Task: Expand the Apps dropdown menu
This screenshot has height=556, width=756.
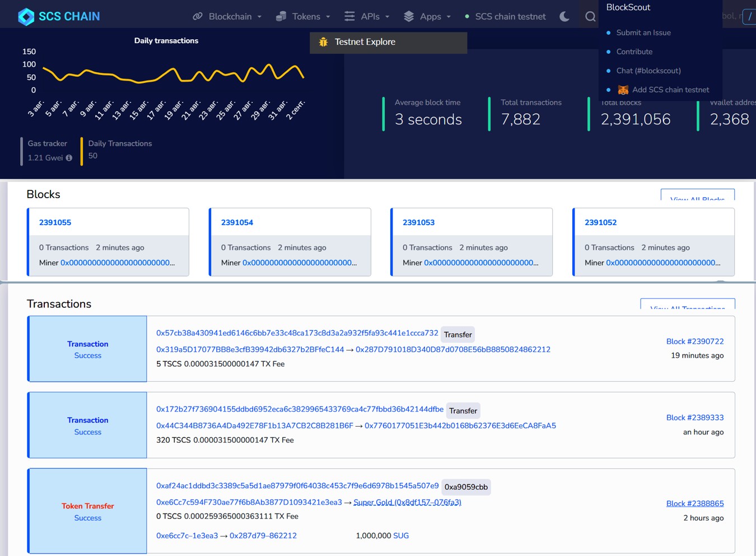Action: tap(427, 16)
